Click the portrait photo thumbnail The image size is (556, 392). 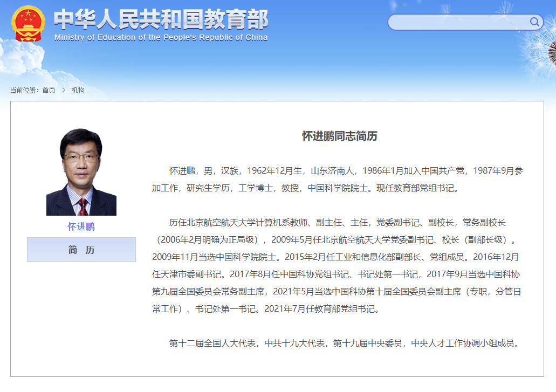click(x=81, y=171)
